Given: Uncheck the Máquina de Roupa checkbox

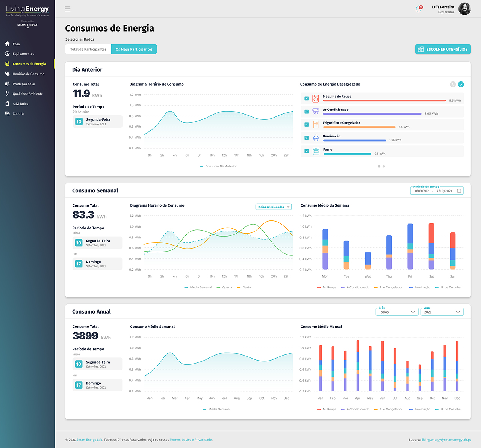Looking at the screenshot, I should [x=307, y=98].
